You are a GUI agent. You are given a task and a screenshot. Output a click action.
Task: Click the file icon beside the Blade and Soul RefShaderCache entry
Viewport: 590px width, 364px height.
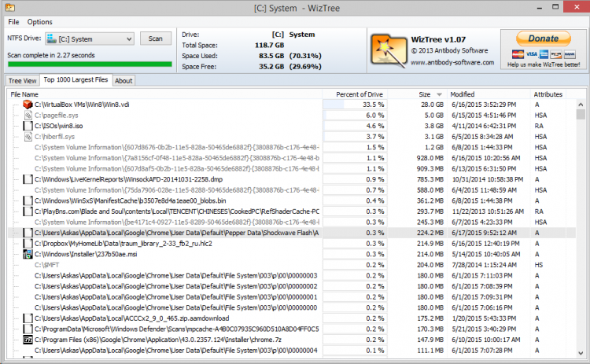pyautogui.click(x=28, y=211)
